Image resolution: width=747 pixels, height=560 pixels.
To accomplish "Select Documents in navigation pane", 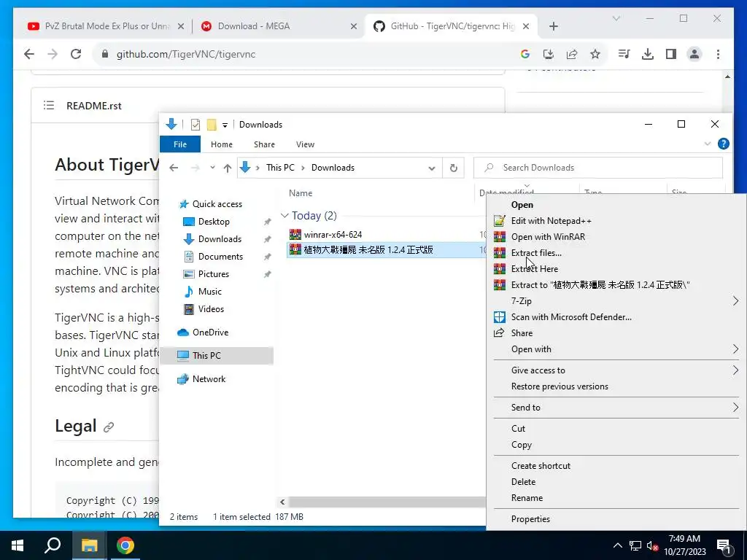I will click(220, 257).
